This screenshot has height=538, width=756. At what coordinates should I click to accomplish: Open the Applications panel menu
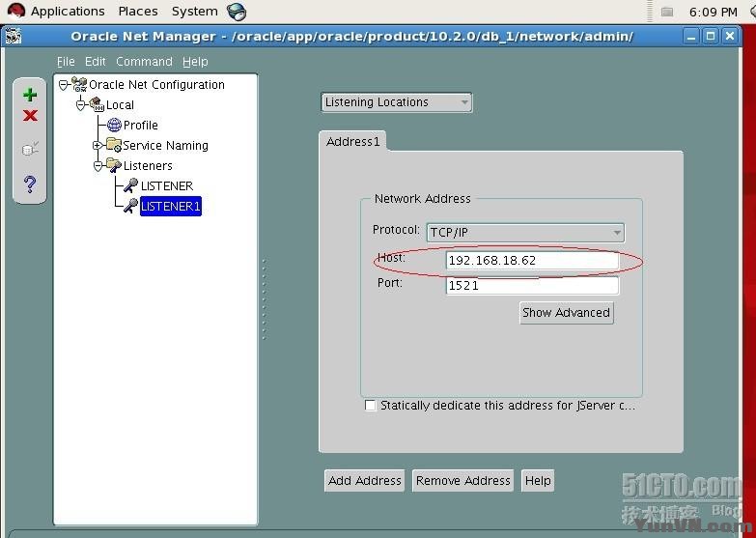click(68, 11)
